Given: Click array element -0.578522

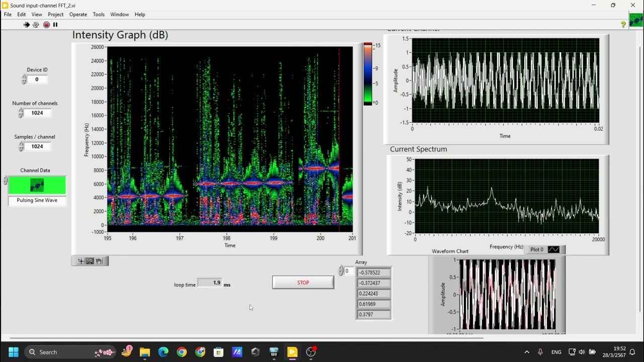Looking at the screenshot, I should (x=373, y=273).
